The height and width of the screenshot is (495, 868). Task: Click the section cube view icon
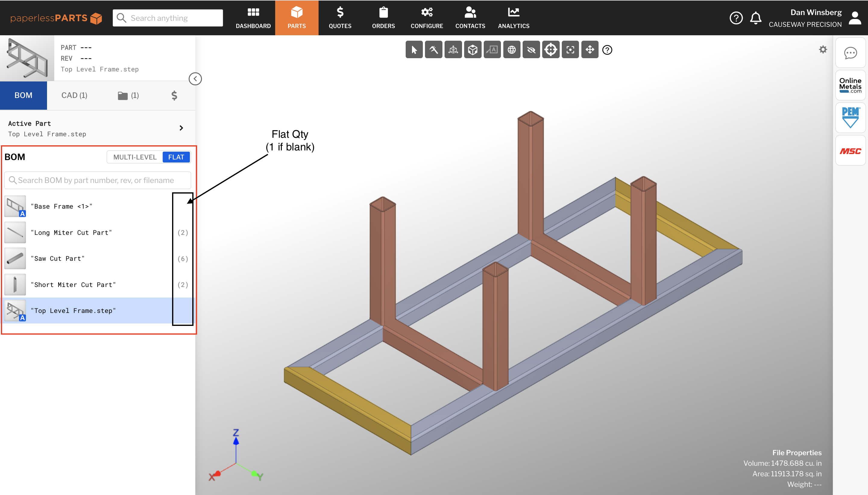coord(472,50)
